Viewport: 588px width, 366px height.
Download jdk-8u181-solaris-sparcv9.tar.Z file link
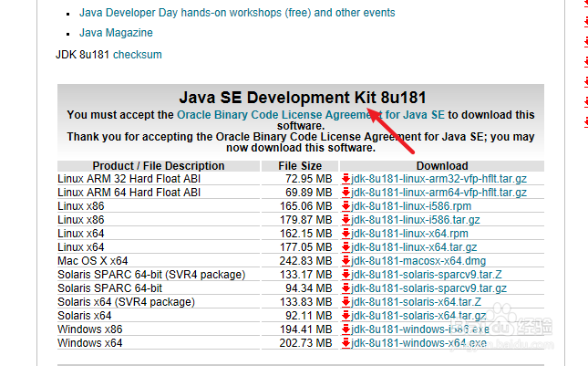tap(427, 275)
